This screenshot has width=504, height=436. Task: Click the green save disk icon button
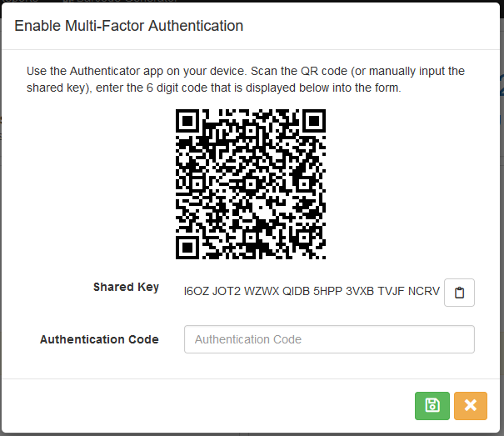tap(432, 406)
